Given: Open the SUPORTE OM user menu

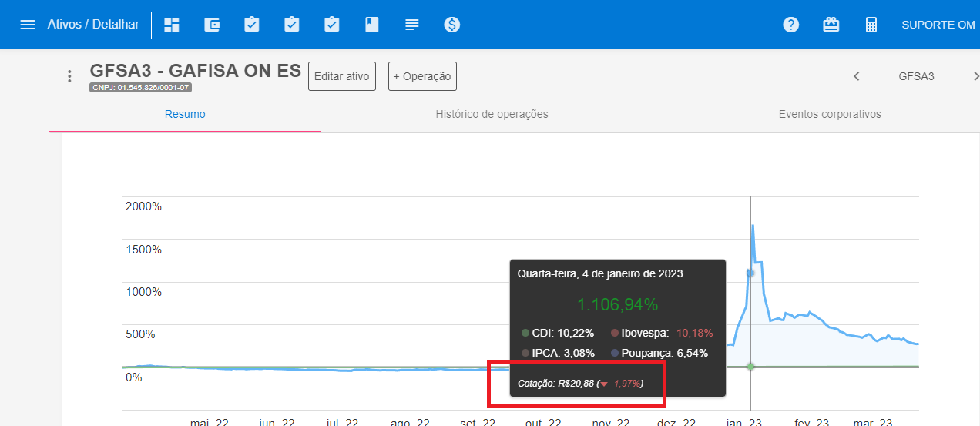Looking at the screenshot, I should tap(938, 25).
